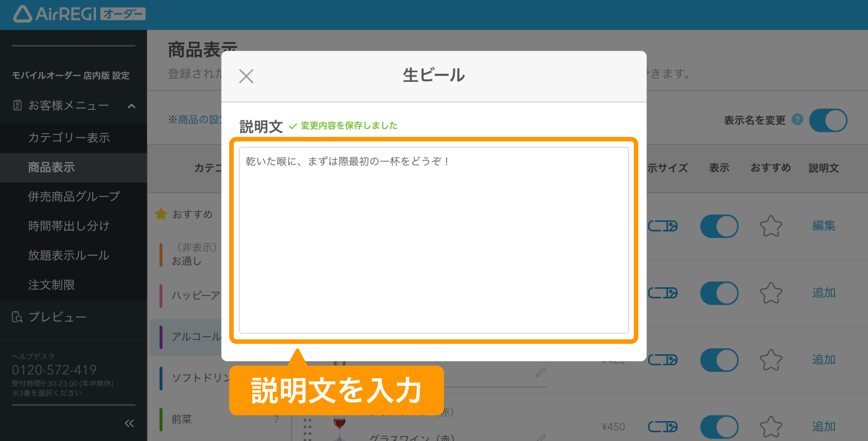Image resolution: width=868 pixels, height=441 pixels.
Task: Click the star in the 編集 row
Action: click(771, 226)
